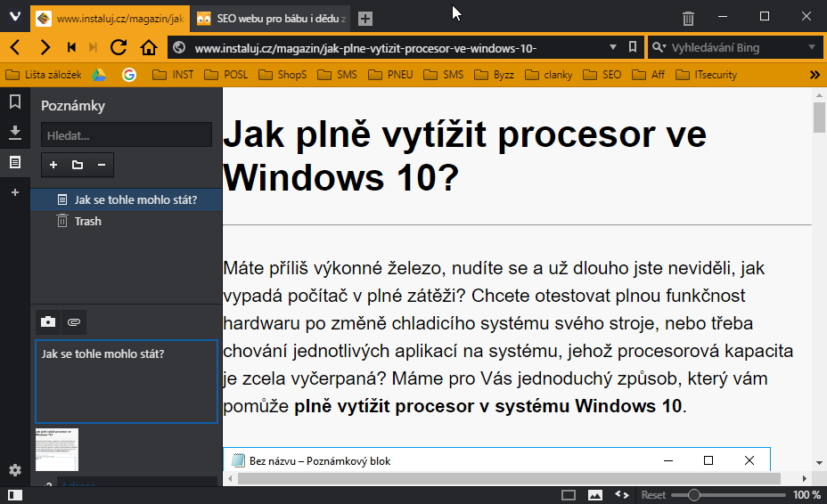Toggle tab tiling in status bar
The height and width of the screenshot is (504, 827).
[569, 495]
